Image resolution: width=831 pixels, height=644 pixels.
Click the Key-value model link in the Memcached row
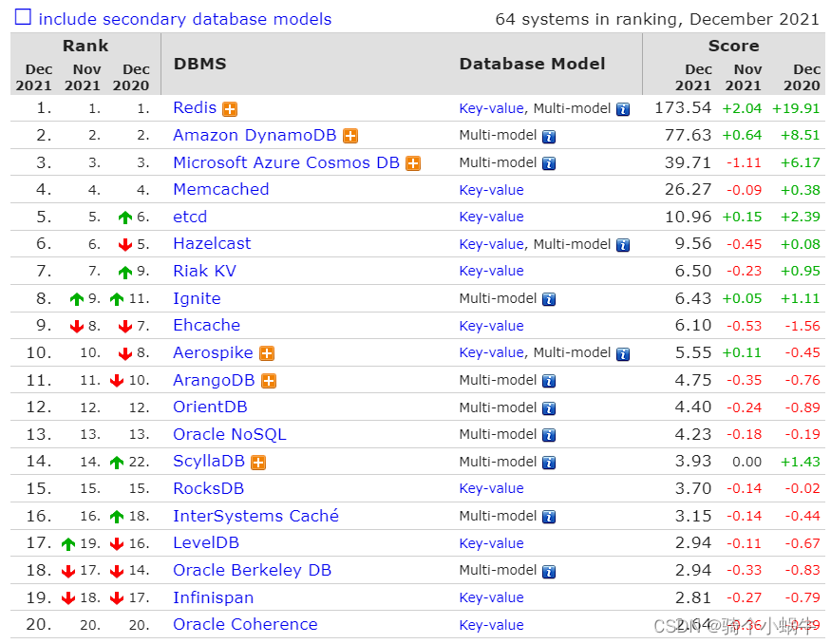click(x=491, y=190)
